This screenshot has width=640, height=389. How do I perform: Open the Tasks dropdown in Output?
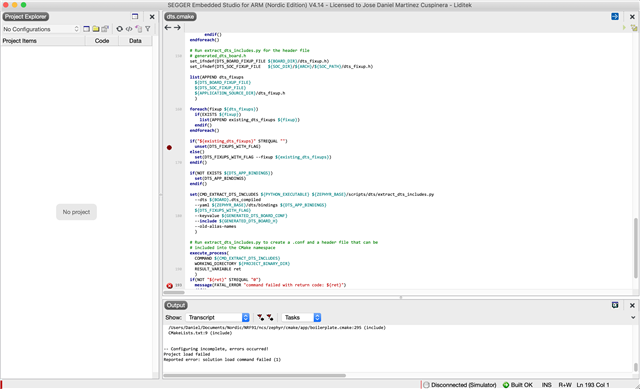click(x=301, y=317)
